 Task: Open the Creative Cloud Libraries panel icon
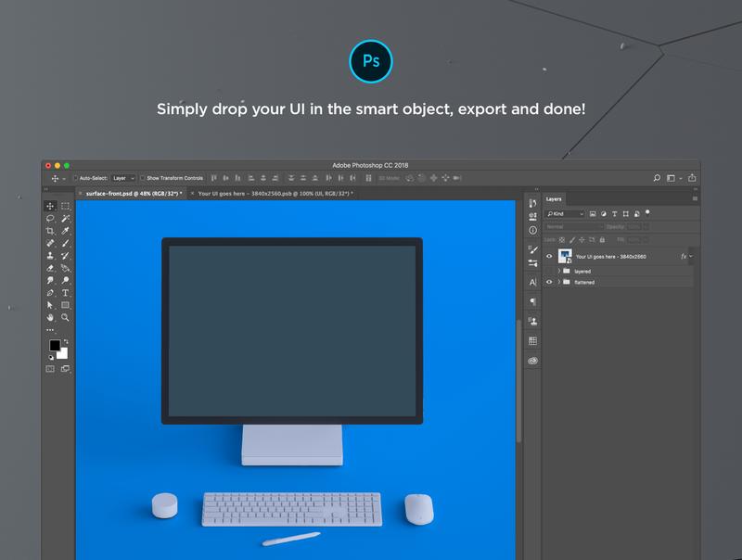532,360
